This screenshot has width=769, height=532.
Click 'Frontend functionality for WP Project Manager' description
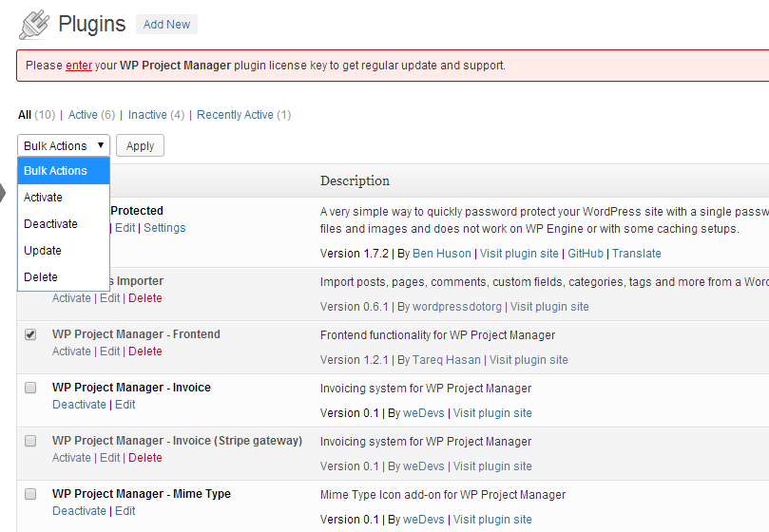point(437,335)
